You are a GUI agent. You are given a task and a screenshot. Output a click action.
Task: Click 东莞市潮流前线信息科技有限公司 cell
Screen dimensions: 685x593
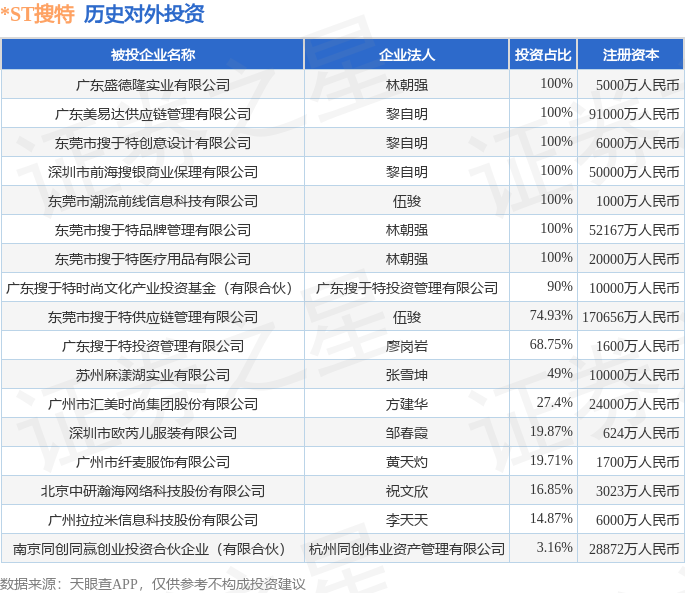[152, 201]
